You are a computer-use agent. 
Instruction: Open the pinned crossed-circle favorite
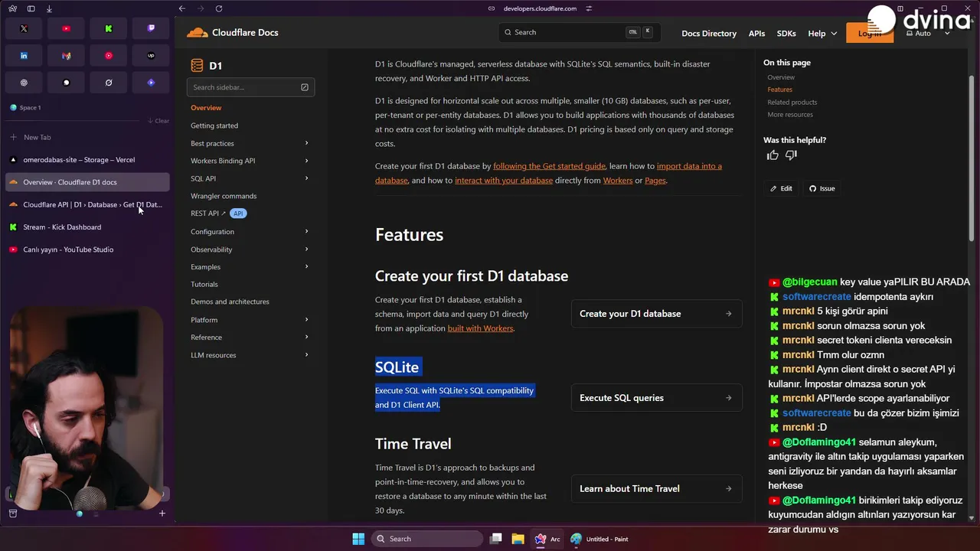109,83
